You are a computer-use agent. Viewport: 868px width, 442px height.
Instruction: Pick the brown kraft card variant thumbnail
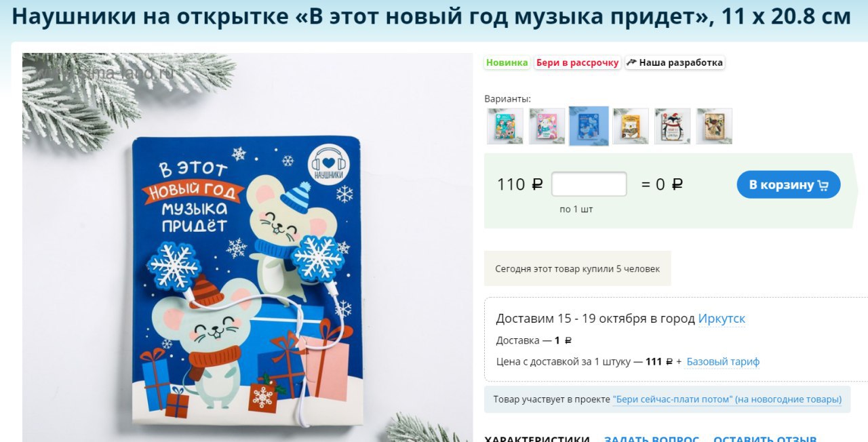pyautogui.click(x=714, y=126)
